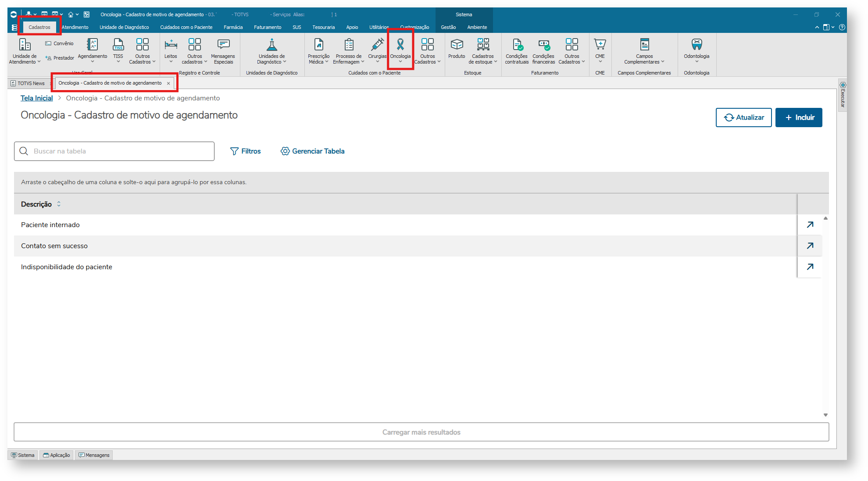This screenshot has height=481, width=868.
Task: Sort by Descrição column header
Action: click(37, 204)
